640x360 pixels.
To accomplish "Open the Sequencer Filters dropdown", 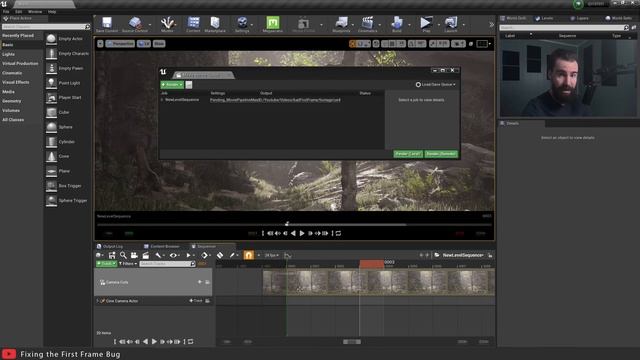I will click(x=128, y=264).
